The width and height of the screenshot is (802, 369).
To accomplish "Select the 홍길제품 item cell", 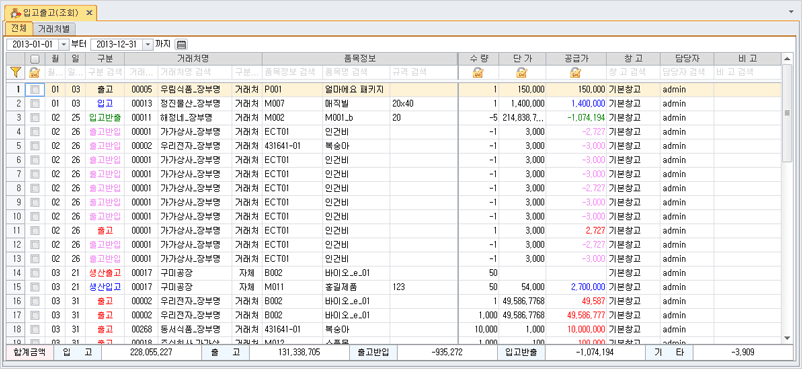I will (x=356, y=286).
